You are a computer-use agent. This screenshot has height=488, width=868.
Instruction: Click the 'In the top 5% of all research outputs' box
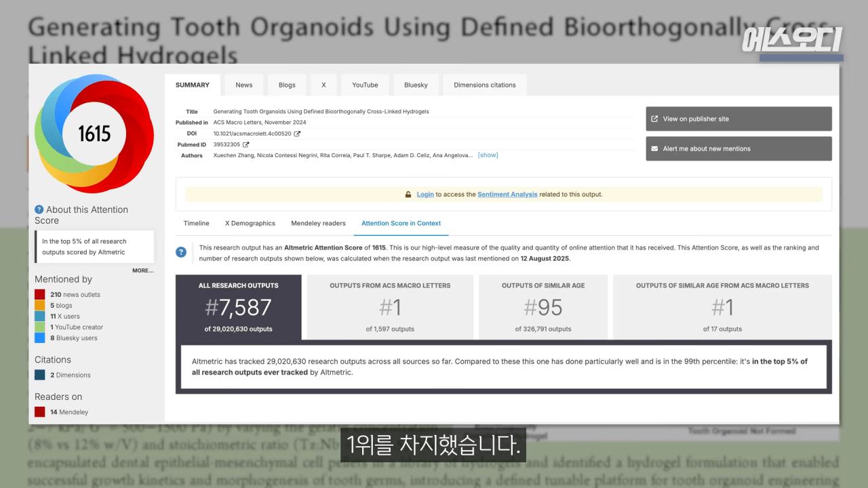point(94,247)
